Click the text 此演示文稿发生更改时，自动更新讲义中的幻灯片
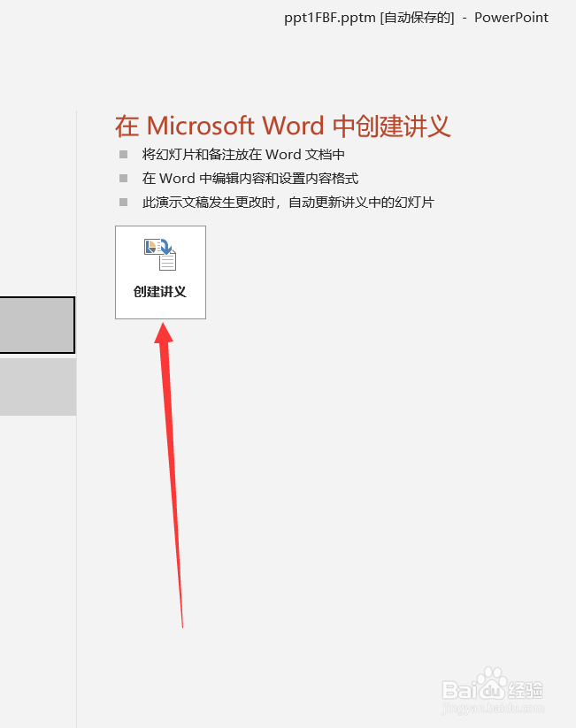 coord(288,203)
